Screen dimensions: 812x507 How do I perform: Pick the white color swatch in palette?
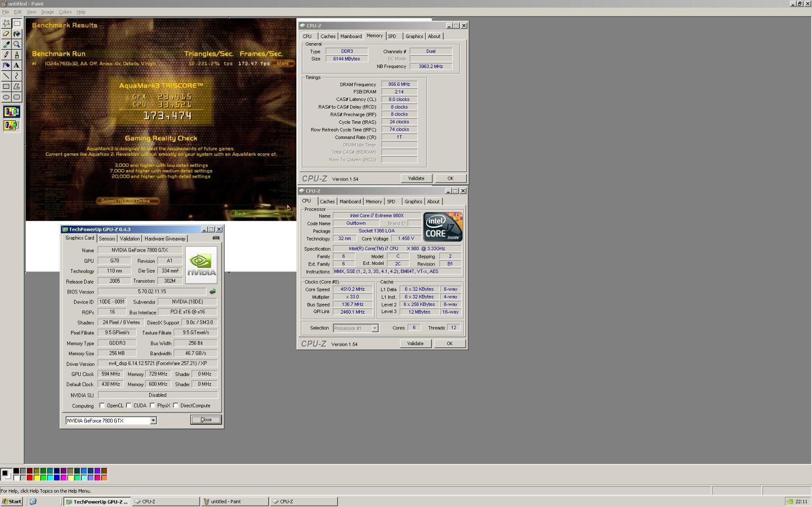tap(16, 478)
